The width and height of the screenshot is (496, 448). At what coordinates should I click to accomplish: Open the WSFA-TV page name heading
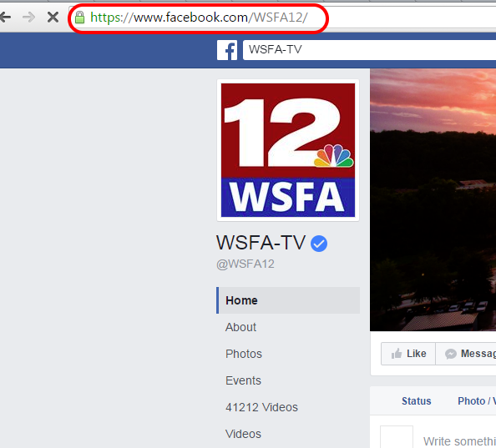click(261, 243)
